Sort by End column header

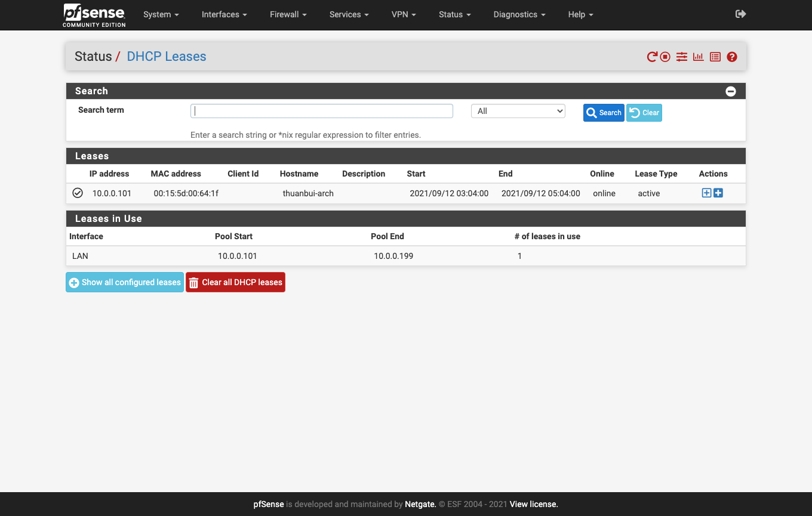coord(506,174)
